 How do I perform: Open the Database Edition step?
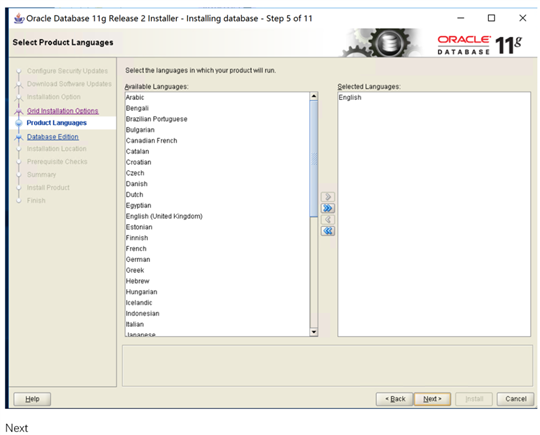point(53,137)
